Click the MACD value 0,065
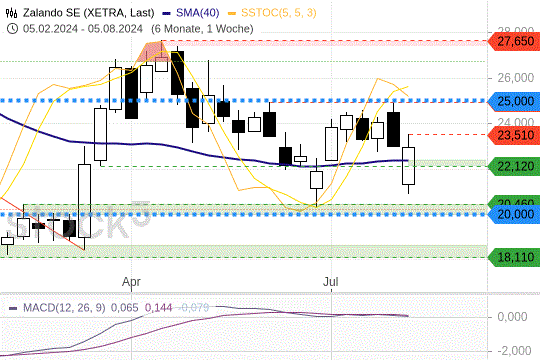This screenshot has height=360, width=540. (124, 308)
